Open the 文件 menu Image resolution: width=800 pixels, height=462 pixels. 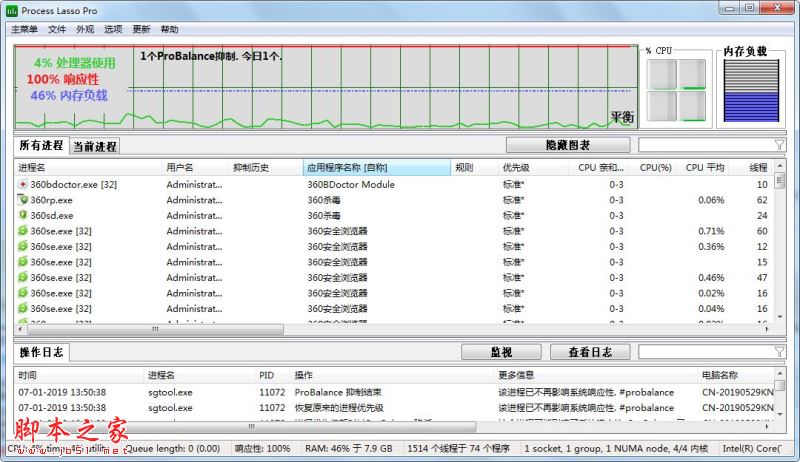57,29
